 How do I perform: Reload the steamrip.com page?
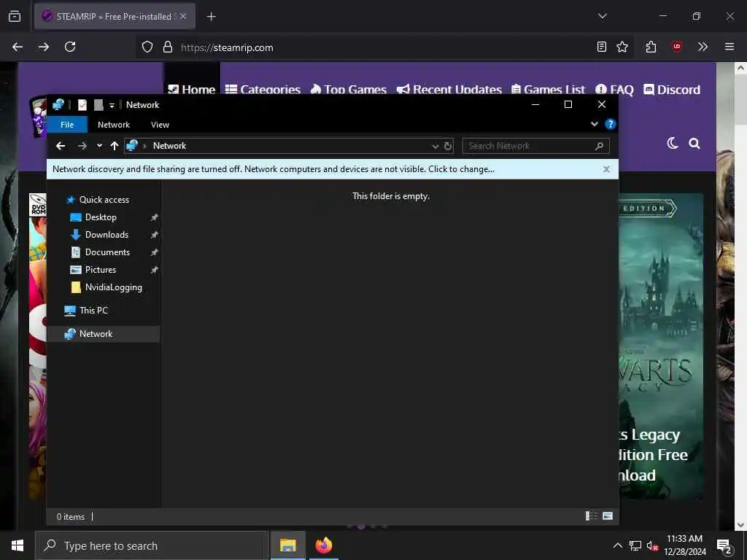(70, 47)
